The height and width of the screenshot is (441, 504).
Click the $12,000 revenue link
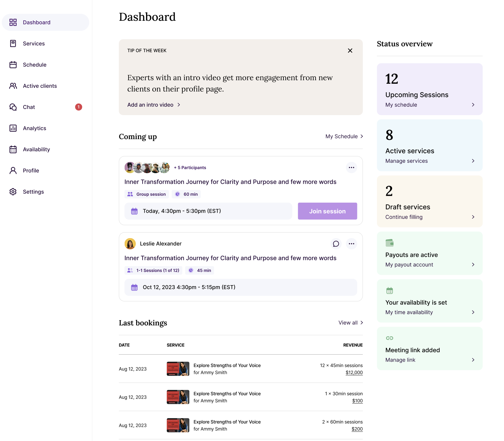(354, 373)
